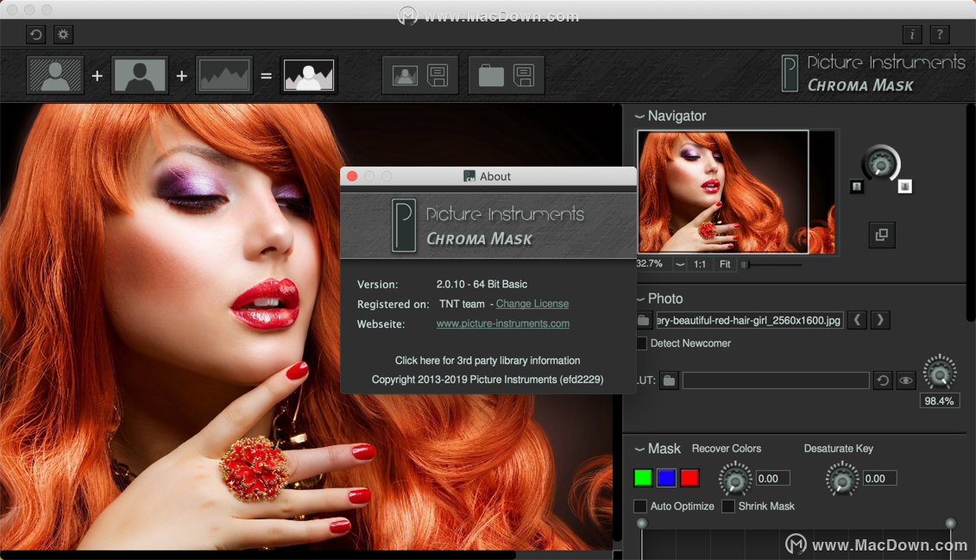Go to the next photo with right arrow
This screenshot has width=976, height=560.
point(880,320)
